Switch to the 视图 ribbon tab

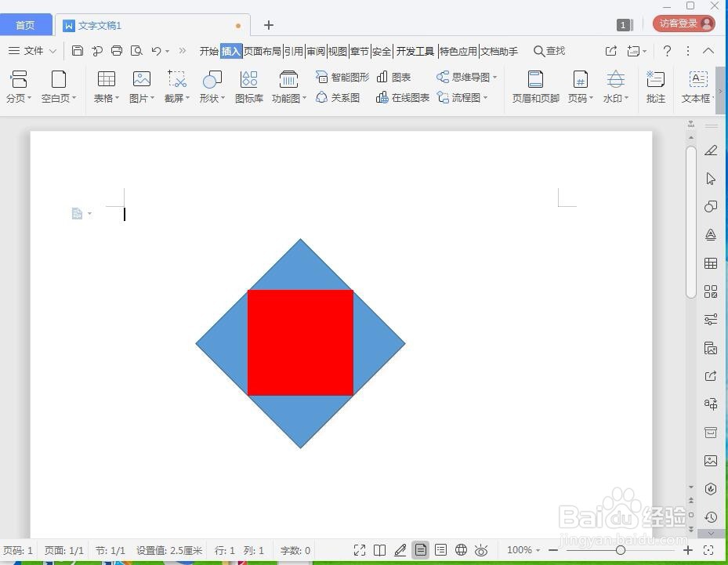(x=338, y=51)
